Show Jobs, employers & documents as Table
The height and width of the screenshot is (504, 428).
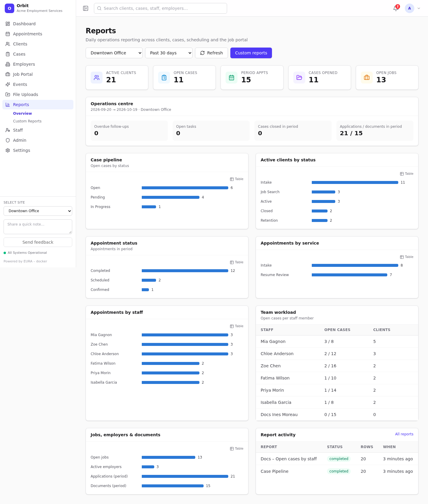click(x=237, y=449)
